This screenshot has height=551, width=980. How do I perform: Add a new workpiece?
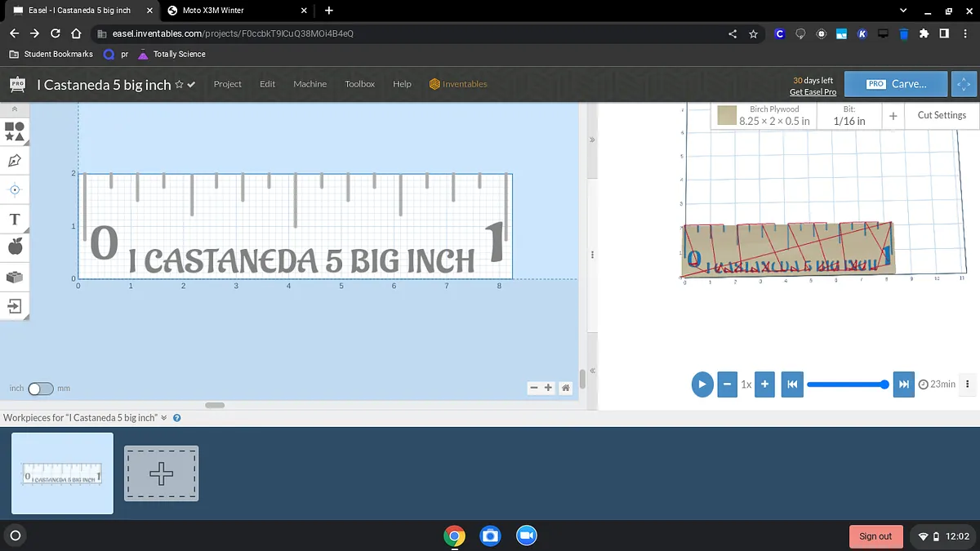(161, 473)
